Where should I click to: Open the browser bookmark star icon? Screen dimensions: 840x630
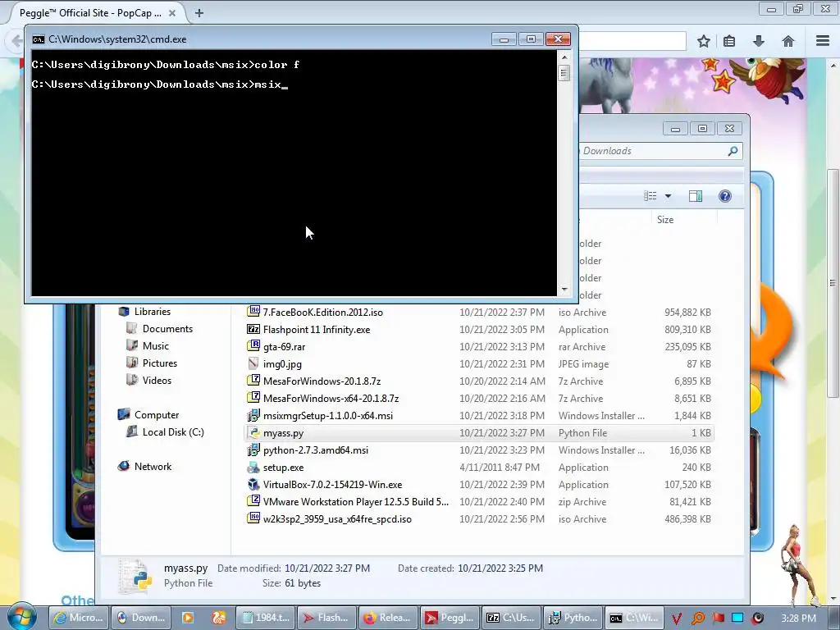point(703,41)
